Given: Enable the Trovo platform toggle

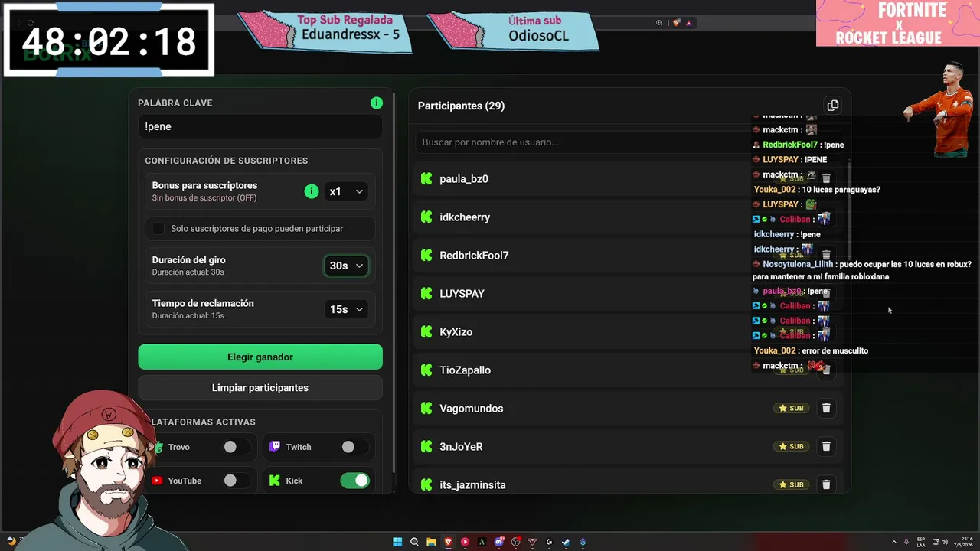Looking at the screenshot, I should tap(237, 447).
